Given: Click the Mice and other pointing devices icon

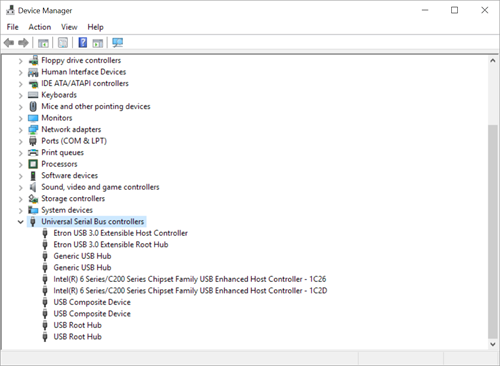Looking at the screenshot, I should pyautogui.click(x=33, y=106).
